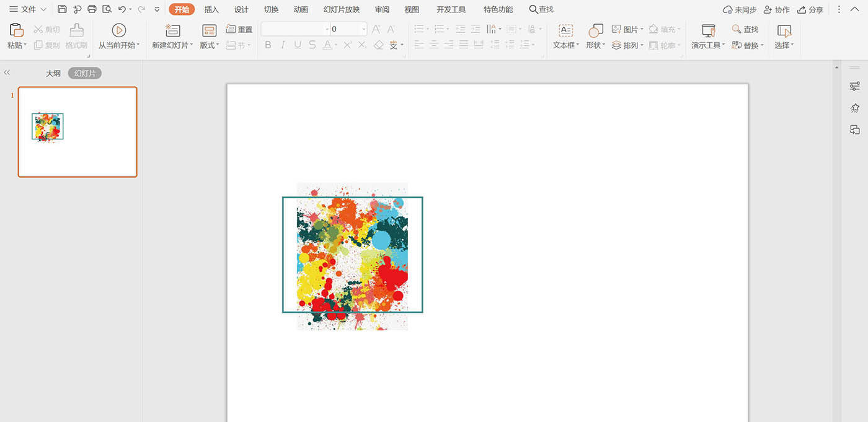This screenshot has width=868, height=422.
Task: Click the Paste clipboard icon
Action: pos(17,30)
